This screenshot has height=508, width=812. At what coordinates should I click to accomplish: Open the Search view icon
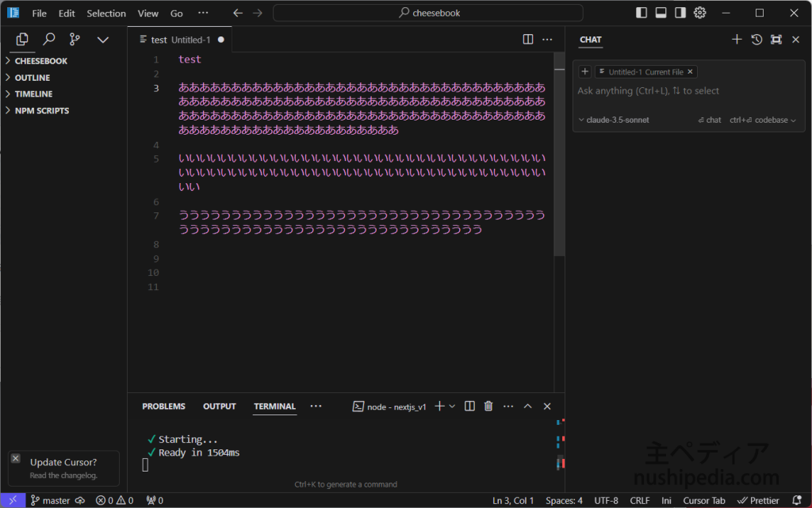tap(48, 39)
